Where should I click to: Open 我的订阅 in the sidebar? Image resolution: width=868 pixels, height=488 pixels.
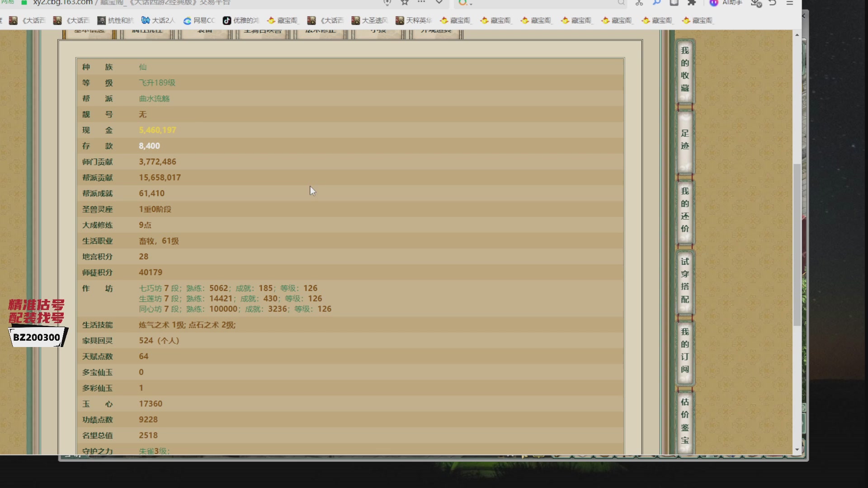685,351
